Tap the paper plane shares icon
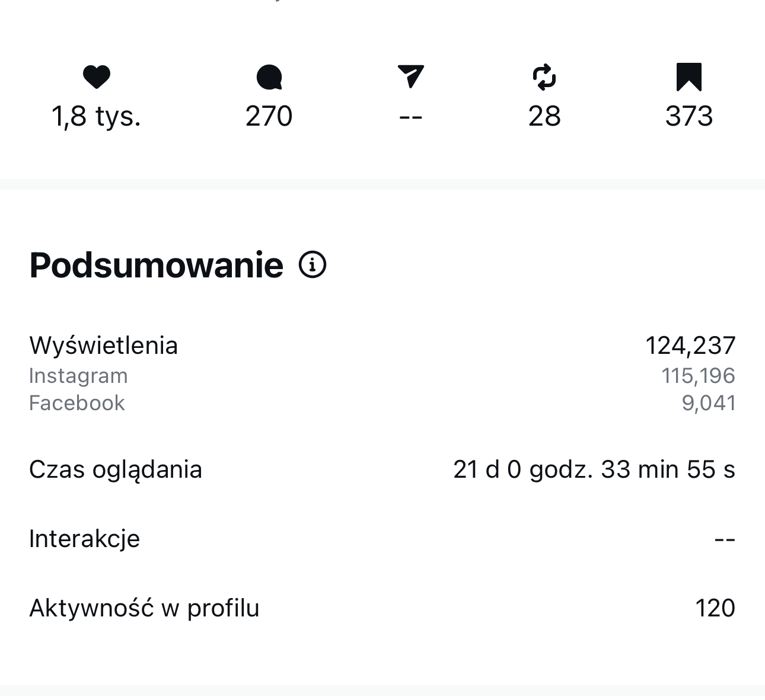 tap(410, 76)
